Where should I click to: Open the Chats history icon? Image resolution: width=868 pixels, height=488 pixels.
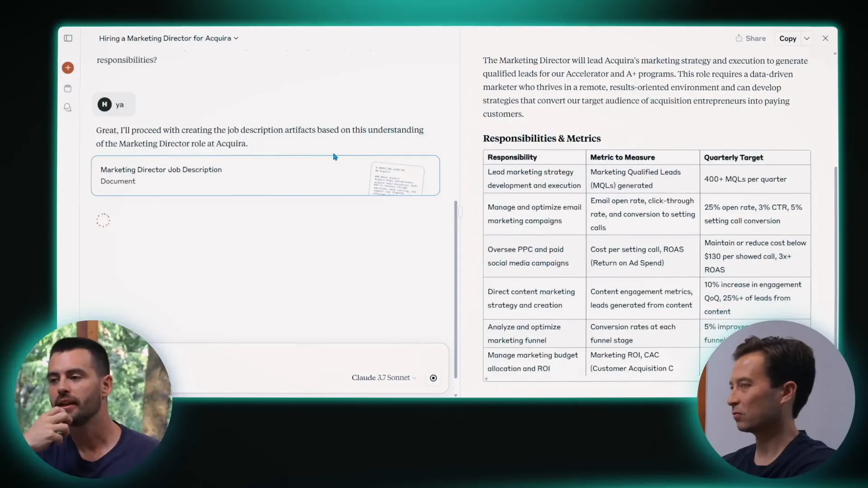pos(68,108)
